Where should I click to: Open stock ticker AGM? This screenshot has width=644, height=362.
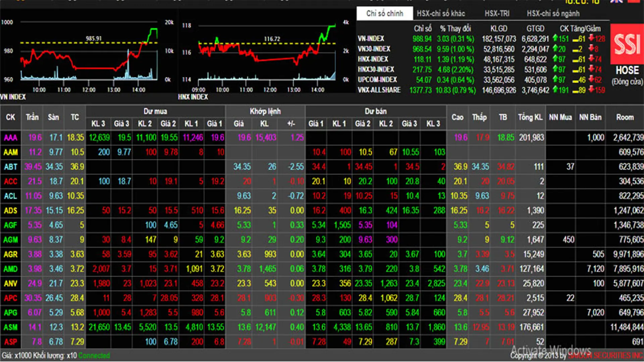pos(10,240)
